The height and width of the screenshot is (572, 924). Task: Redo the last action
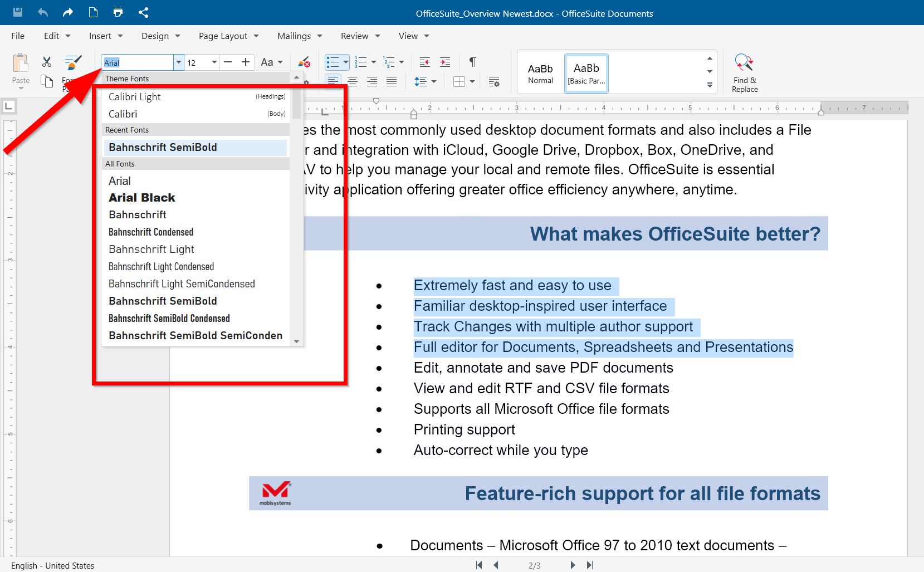(x=68, y=12)
